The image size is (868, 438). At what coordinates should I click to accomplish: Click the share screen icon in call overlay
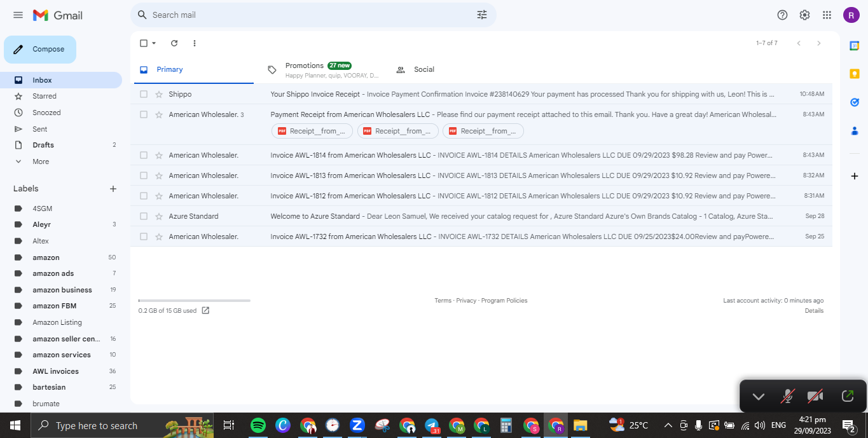[x=847, y=397]
